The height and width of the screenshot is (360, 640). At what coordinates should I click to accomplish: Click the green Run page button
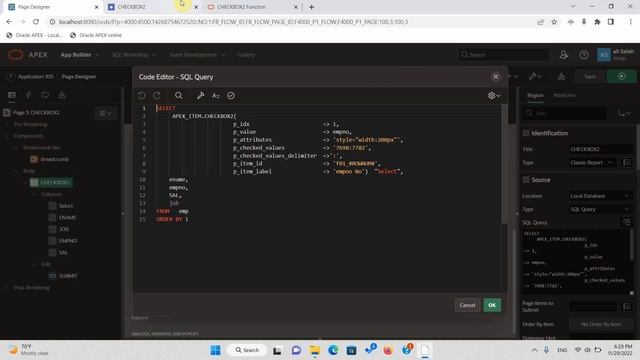click(621, 77)
